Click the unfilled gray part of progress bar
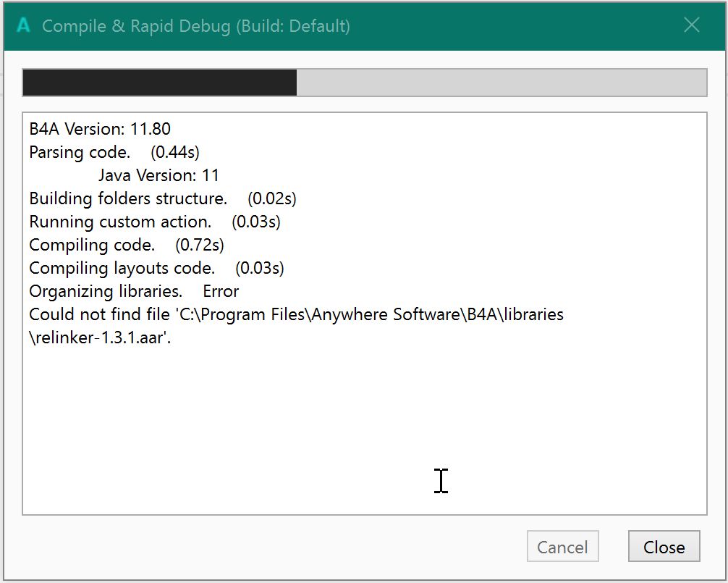This screenshot has width=728, height=583. 501,83
